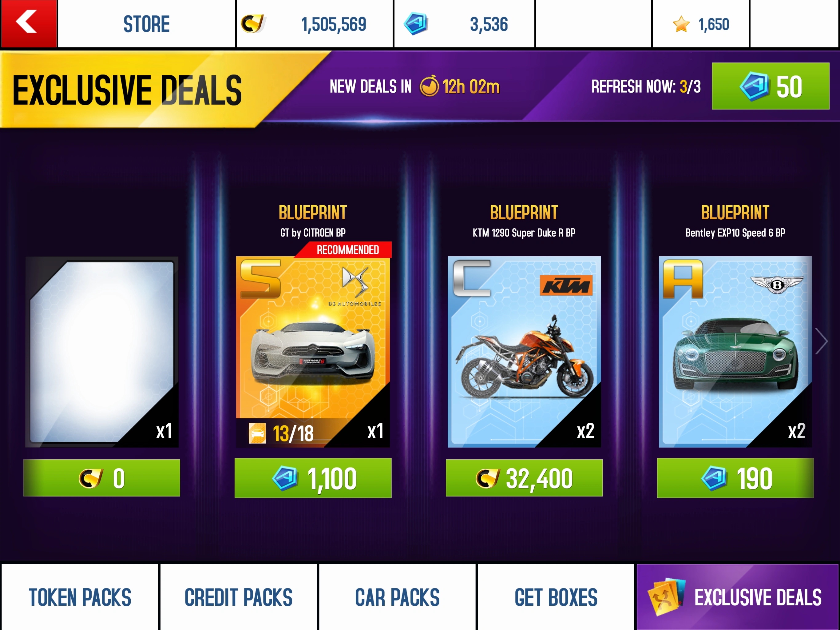The image size is (840, 630).
Task: Open the Get Boxes tab
Action: click(556, 597)
